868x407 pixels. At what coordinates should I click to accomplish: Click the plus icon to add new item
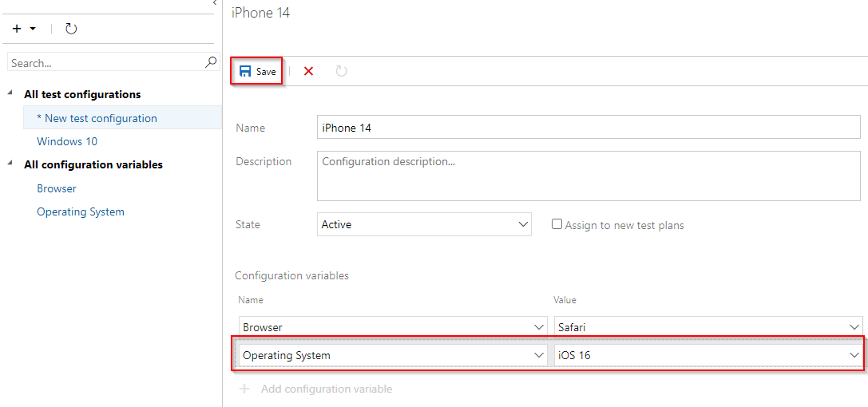[17, 29]
